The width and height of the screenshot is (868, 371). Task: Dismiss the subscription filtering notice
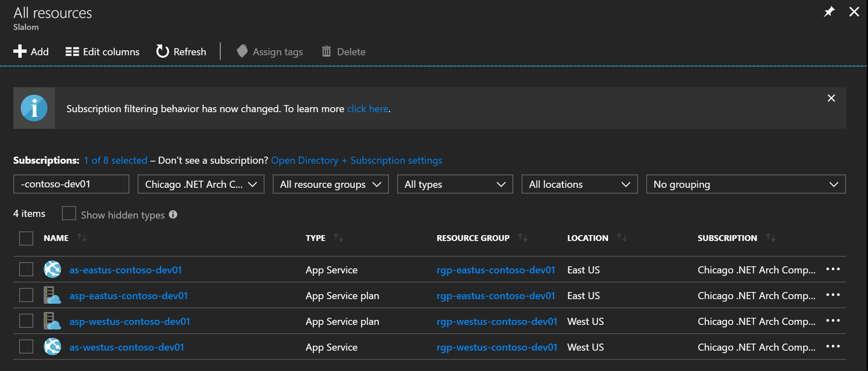[x=831, y=98]
